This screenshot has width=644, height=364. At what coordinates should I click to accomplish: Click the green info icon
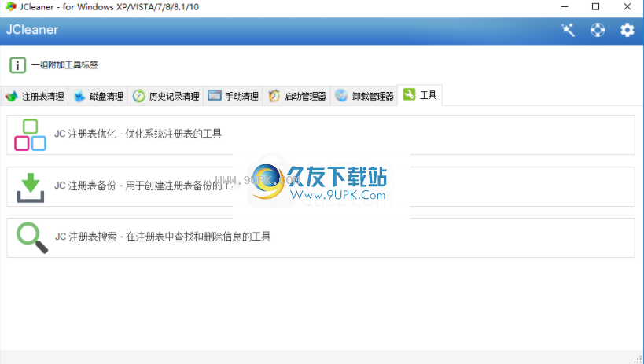(x=17, y=65)
